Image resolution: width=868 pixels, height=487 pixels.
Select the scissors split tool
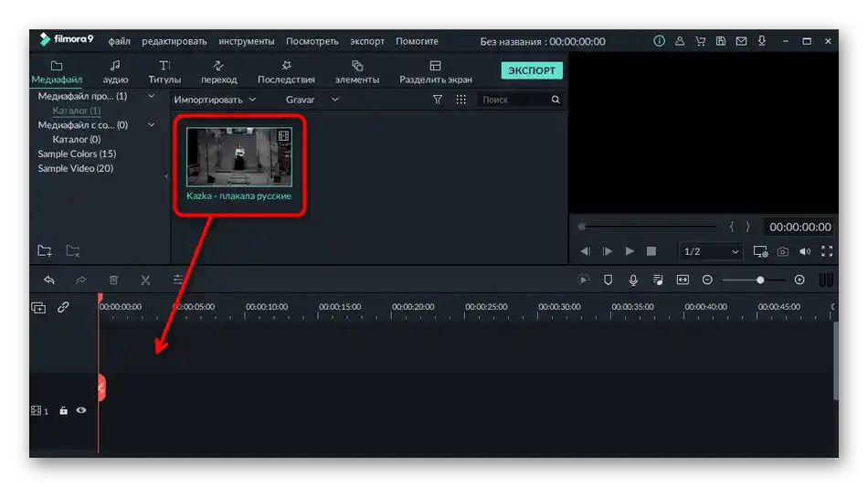click(x=145, y=280)
